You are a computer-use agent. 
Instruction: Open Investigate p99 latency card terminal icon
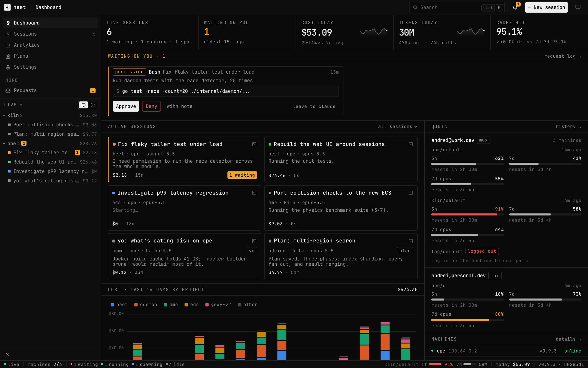coord(254,193)
